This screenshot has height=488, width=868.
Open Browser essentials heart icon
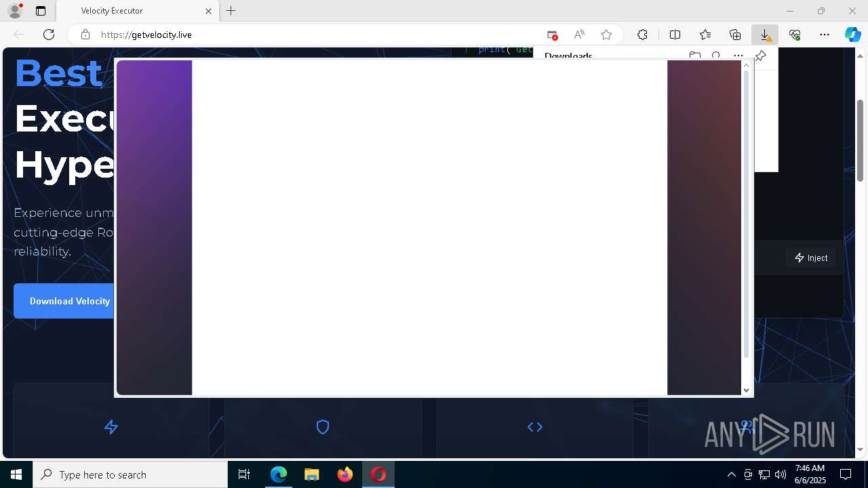coord(795,35)
